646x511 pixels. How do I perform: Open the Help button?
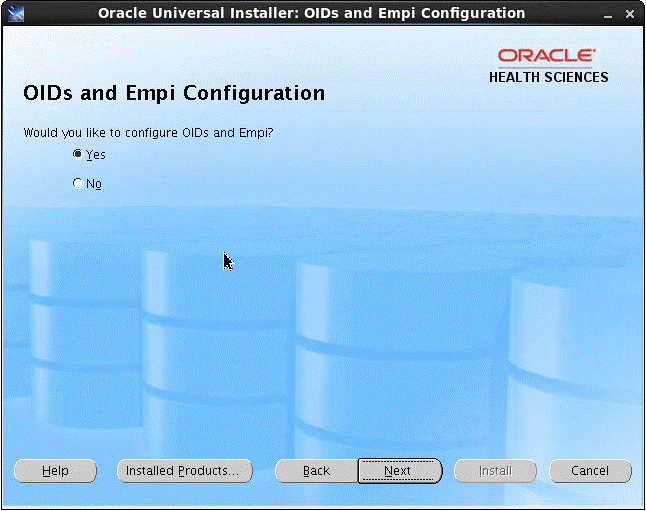[x=55, y=471]
